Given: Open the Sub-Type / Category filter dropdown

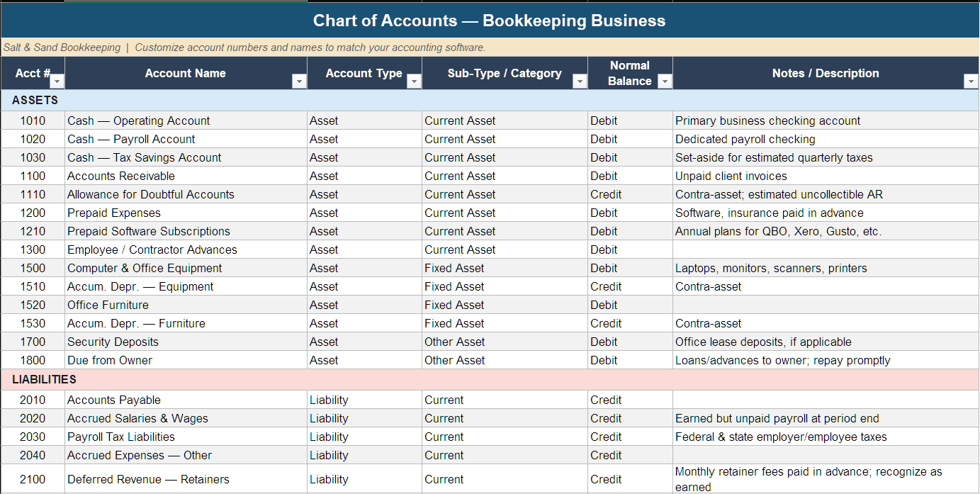Looking at the screenshot, I should coord(580,82).
